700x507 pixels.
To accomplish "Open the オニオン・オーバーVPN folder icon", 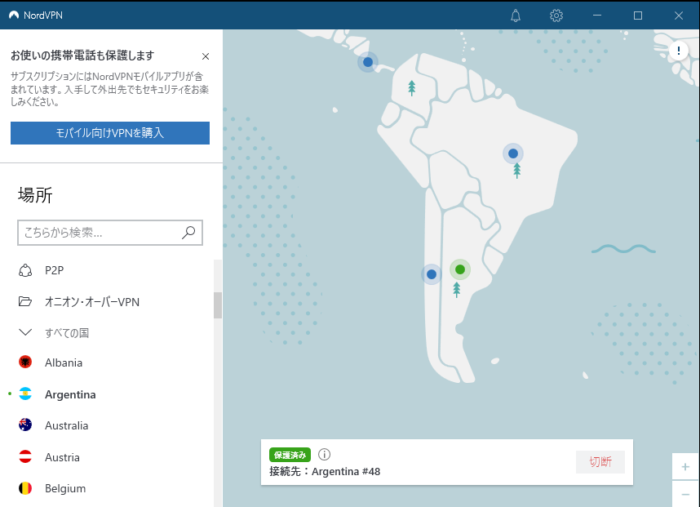I will coord(25,302).
